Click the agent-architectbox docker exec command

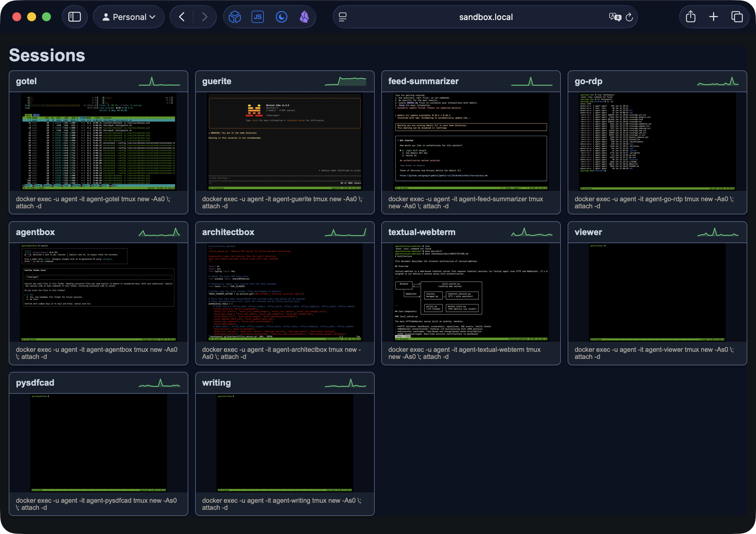(x=282, y=353)
